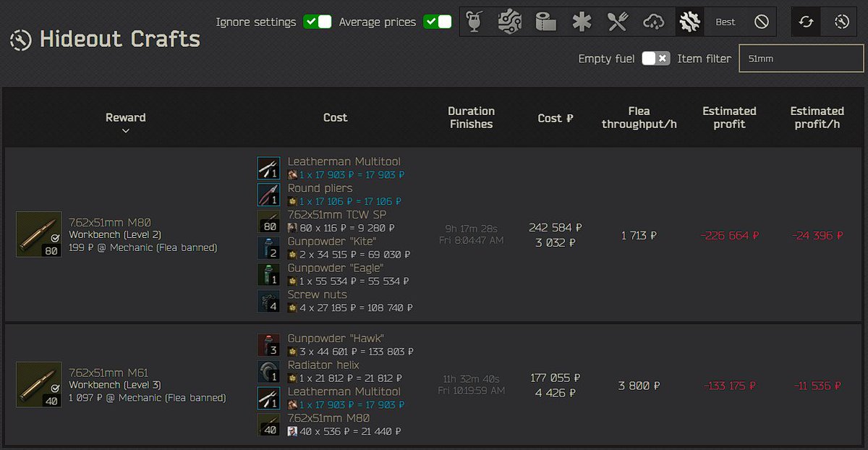Open the Gunpowder "Hawk" link

pyautogui.click(x=336, y=339)
